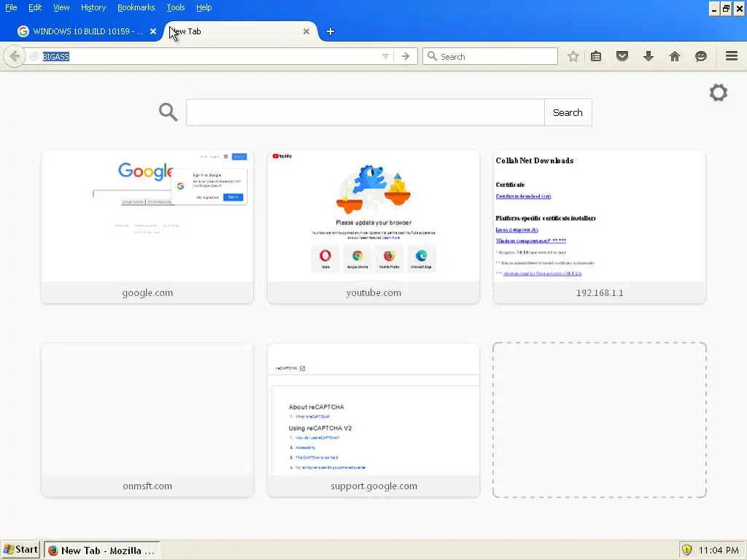Open the Tools menu

click(176, 7)
